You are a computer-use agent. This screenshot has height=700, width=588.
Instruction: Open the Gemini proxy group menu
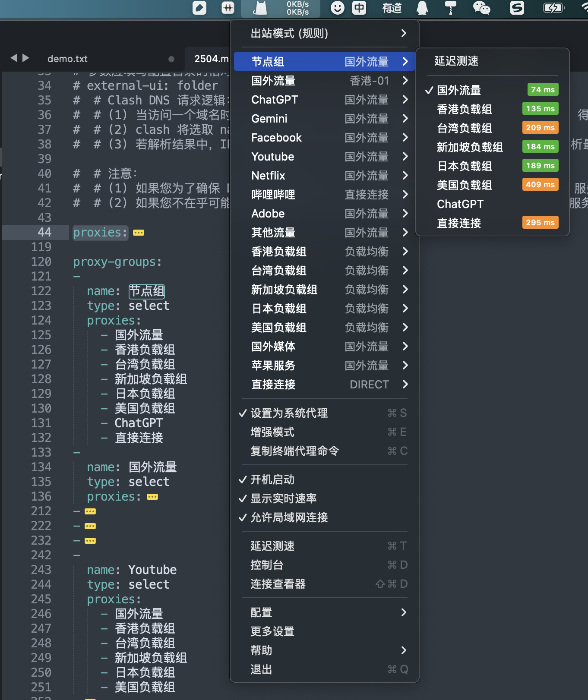coord(325,119)
